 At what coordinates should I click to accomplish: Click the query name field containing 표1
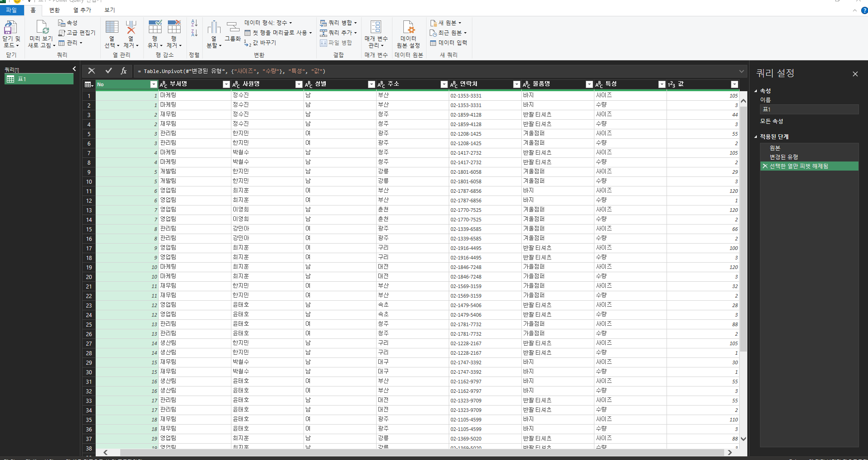[809, 109]
